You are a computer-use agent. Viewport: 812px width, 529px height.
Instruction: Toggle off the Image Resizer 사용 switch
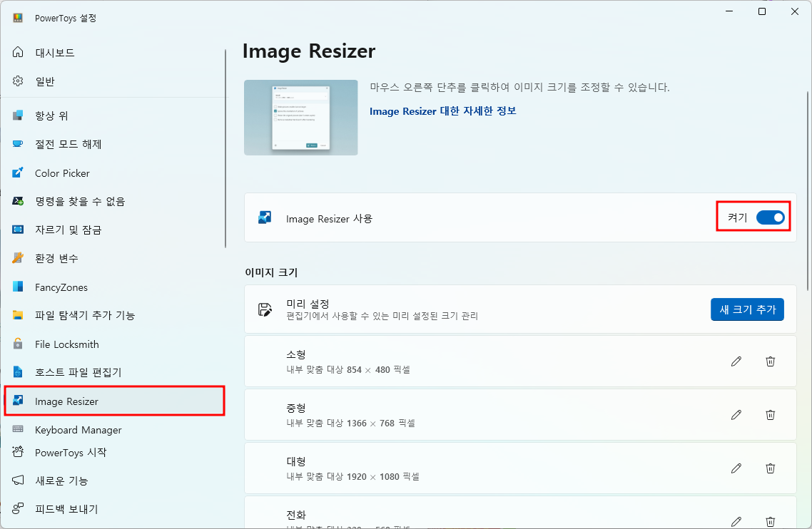tap(771, 218)
